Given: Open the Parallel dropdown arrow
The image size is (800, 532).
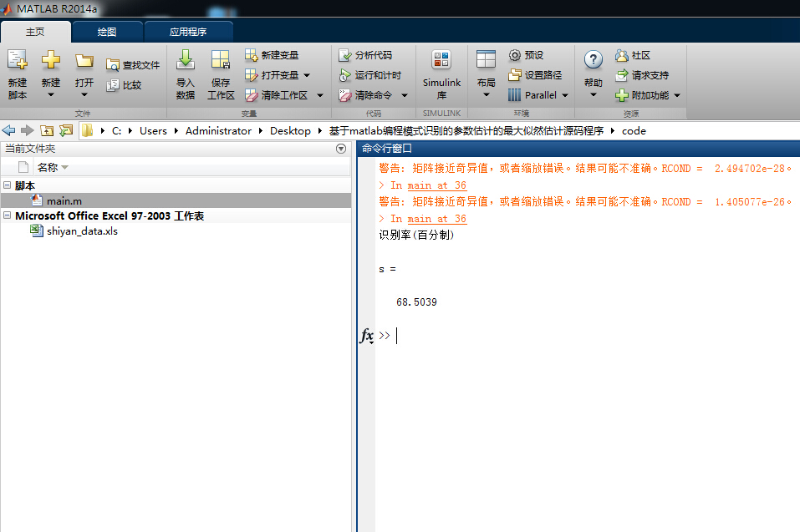Looking at the screenshot, I should (565, 95).
